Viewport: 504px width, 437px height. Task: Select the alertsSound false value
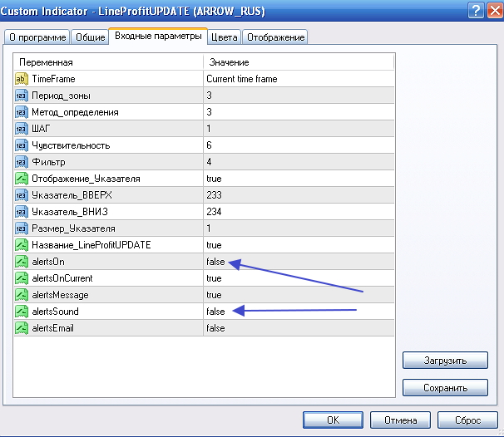[299, 312]
